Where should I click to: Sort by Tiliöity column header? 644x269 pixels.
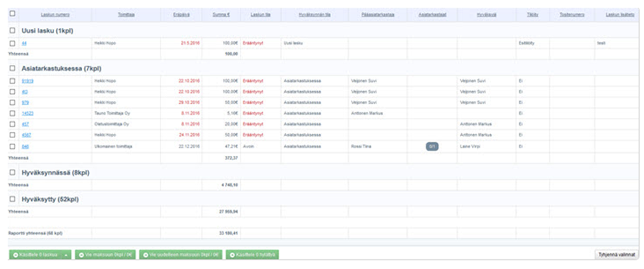(533, 15)
